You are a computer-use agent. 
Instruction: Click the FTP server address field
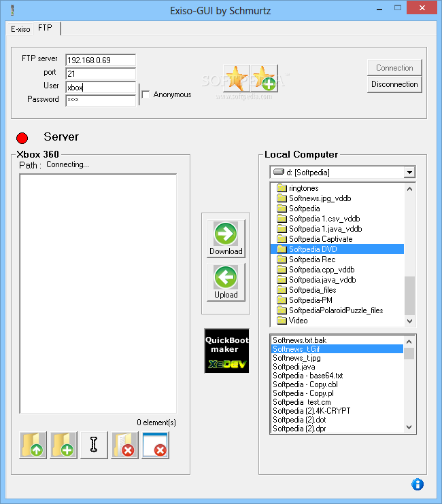[101, 60]
